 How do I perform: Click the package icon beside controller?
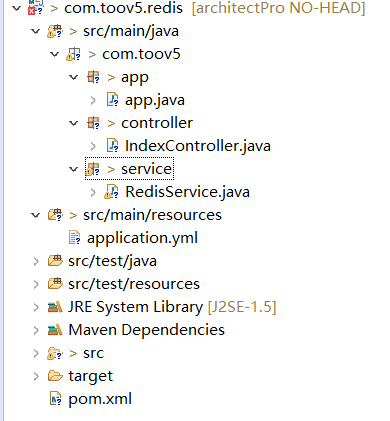click(93, 123)
